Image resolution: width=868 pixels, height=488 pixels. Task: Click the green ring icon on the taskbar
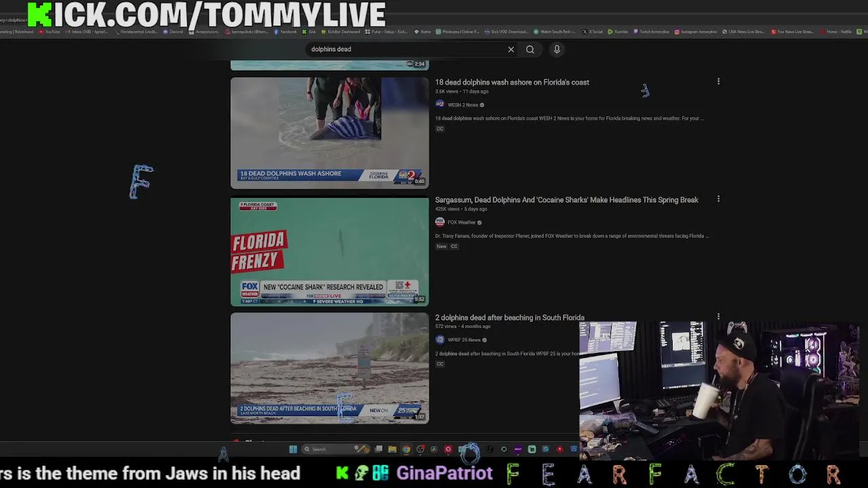pos(504,449)
